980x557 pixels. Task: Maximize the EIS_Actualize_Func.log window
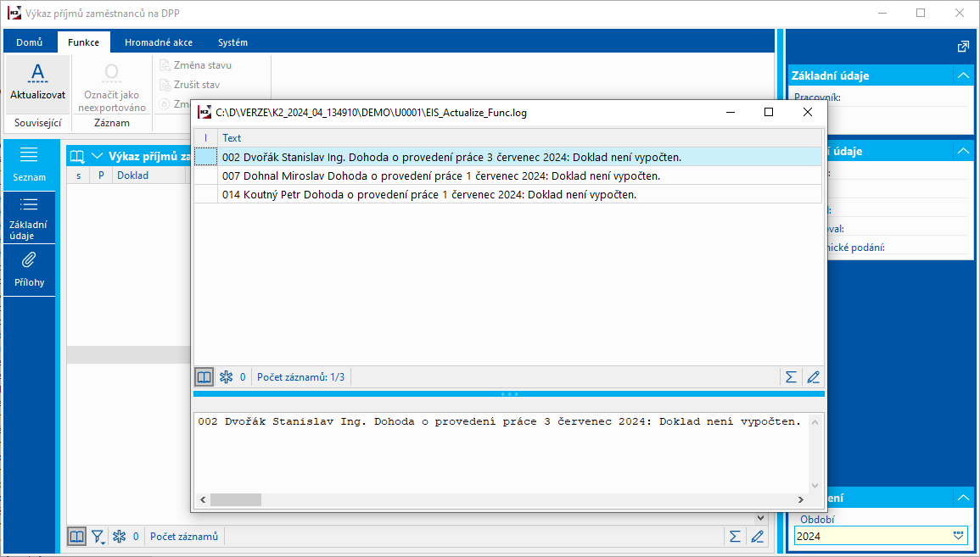point(769,113)
